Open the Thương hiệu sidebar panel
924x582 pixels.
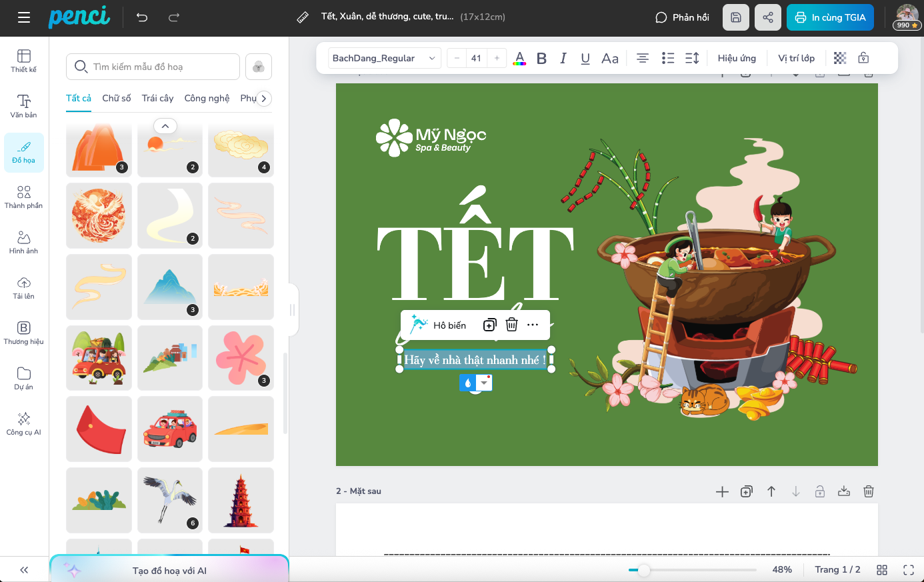[x=24, y=333]
